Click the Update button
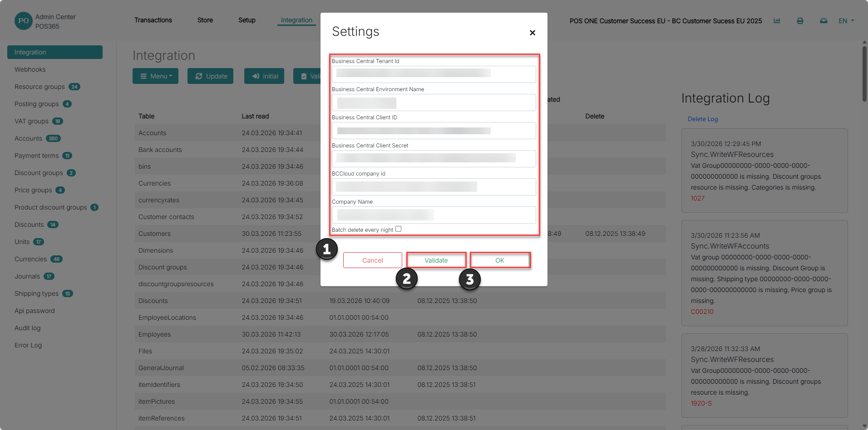The height and width of the screenshot is (430, 868). click(x=210, y=76)
